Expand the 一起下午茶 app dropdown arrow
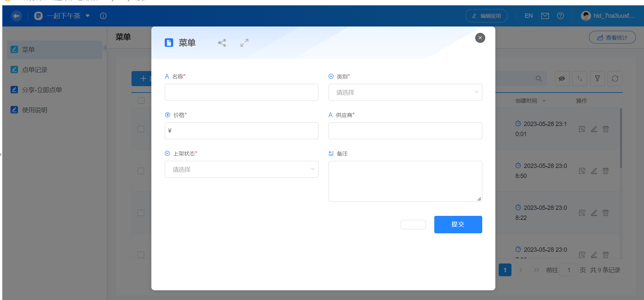Viewport: 644px width, 300px height. [88, 16]
